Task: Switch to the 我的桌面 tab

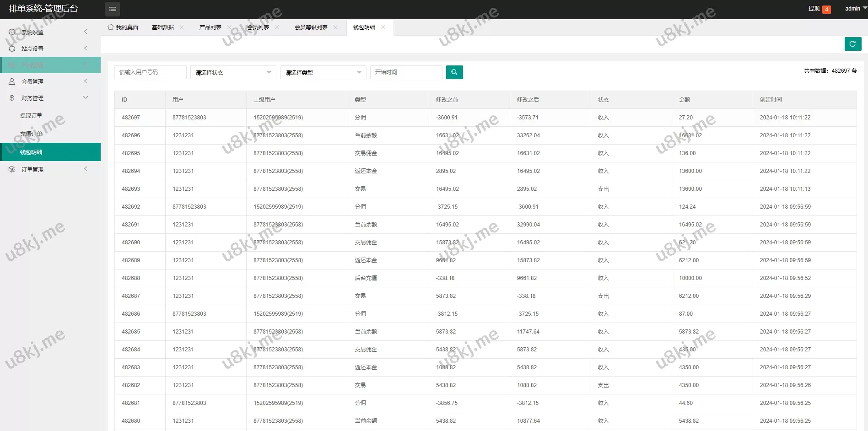Action: coord(123,27)
